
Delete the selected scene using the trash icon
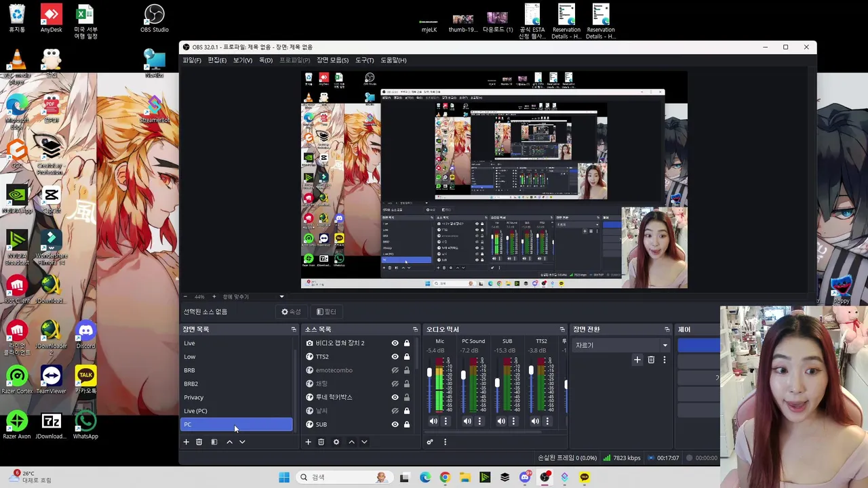point(199,442)
